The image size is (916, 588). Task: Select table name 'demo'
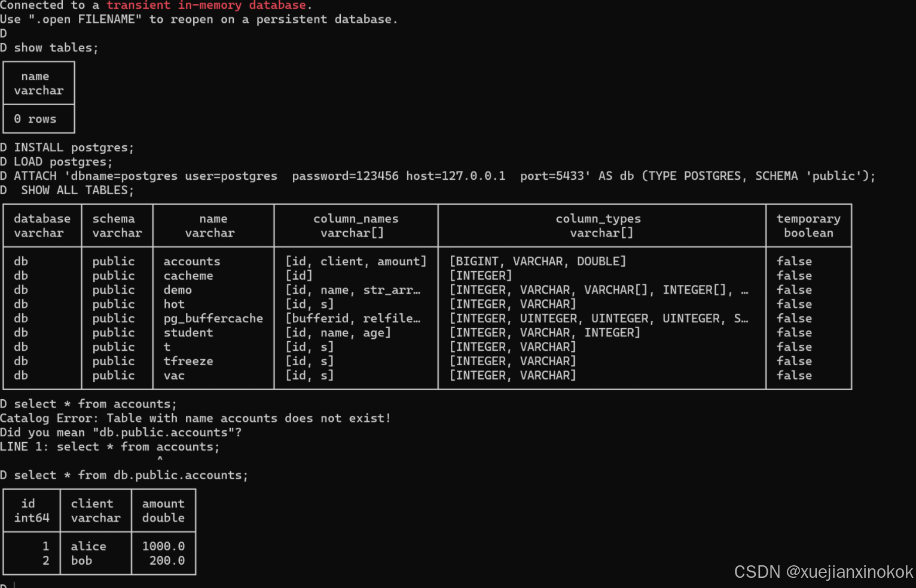point(178,290)
